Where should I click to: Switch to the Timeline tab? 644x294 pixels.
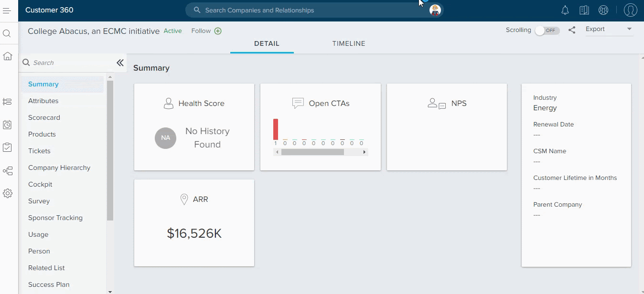(349, 43)
